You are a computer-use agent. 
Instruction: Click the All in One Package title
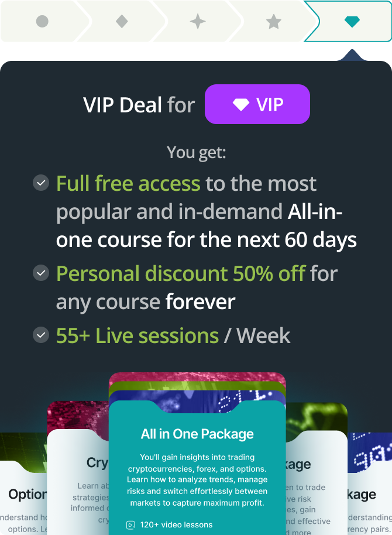[x=197, y=434]
